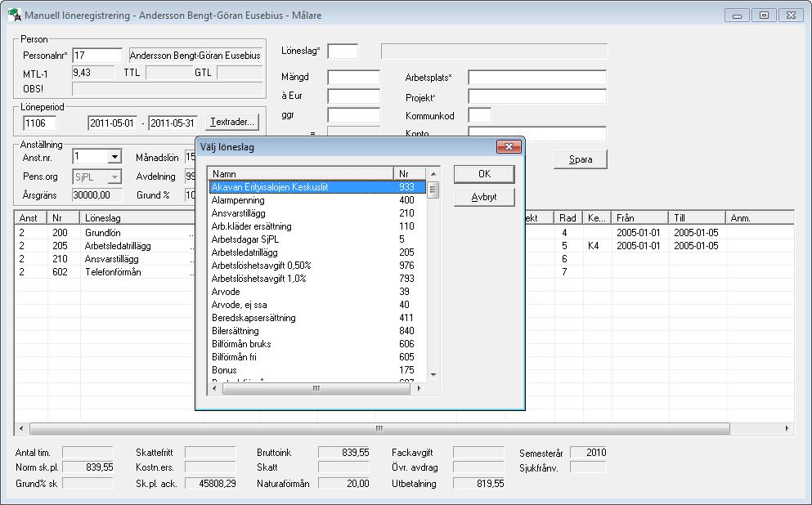Click the Löneperiod 1106 field

pyautogui.click(x=40, y=123)
